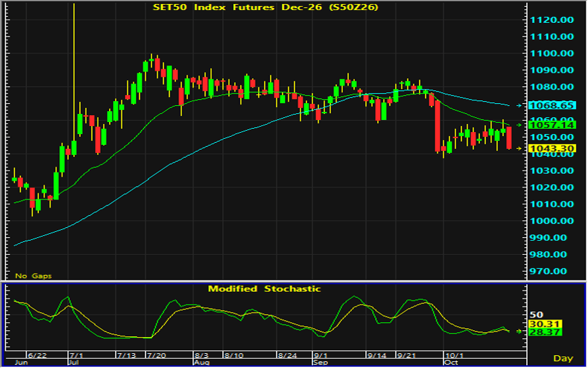Click the 1090.00 price axis label
Screen dimensions: 588x368
coord(552,70)
